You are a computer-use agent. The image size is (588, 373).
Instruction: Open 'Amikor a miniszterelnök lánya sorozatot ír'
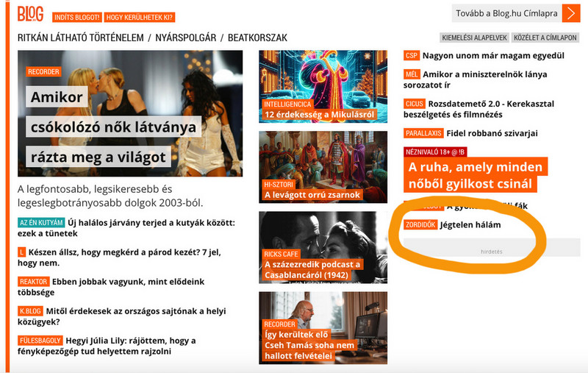(x=475, y=79)
